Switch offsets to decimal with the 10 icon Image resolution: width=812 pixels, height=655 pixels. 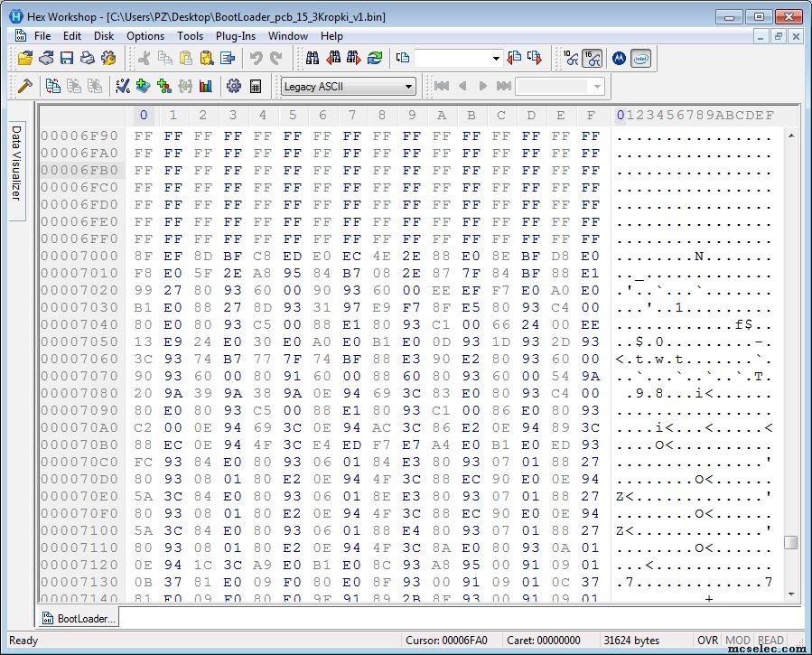[571, 58]
